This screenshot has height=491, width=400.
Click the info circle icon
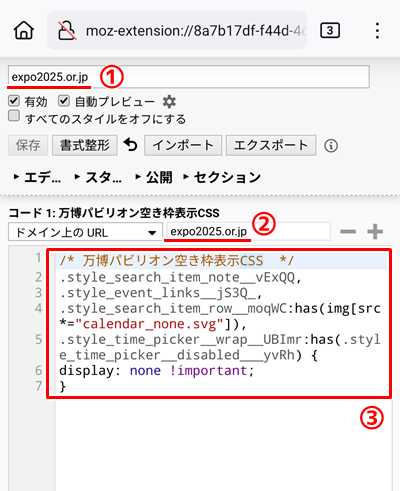[331, 146]
